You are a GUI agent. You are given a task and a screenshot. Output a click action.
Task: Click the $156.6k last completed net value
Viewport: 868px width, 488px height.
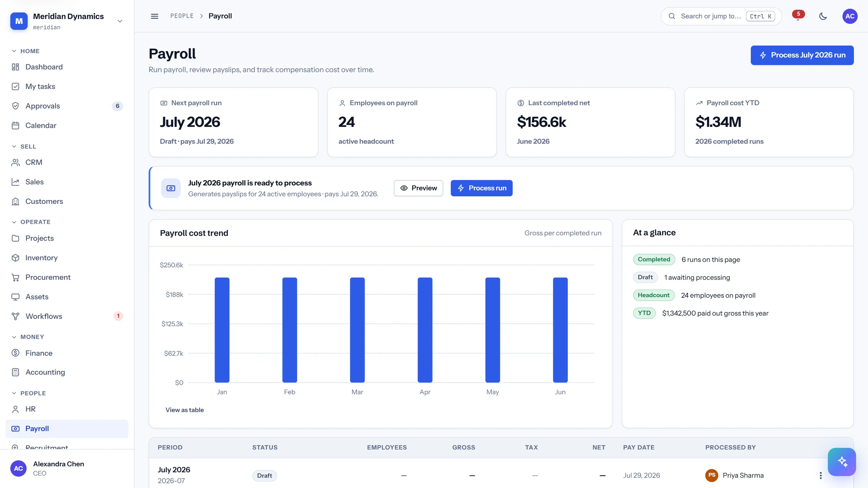pos(541,122)
